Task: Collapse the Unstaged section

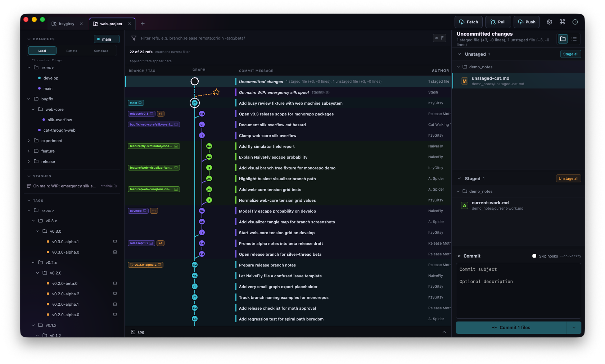Action: pos(459,54)
